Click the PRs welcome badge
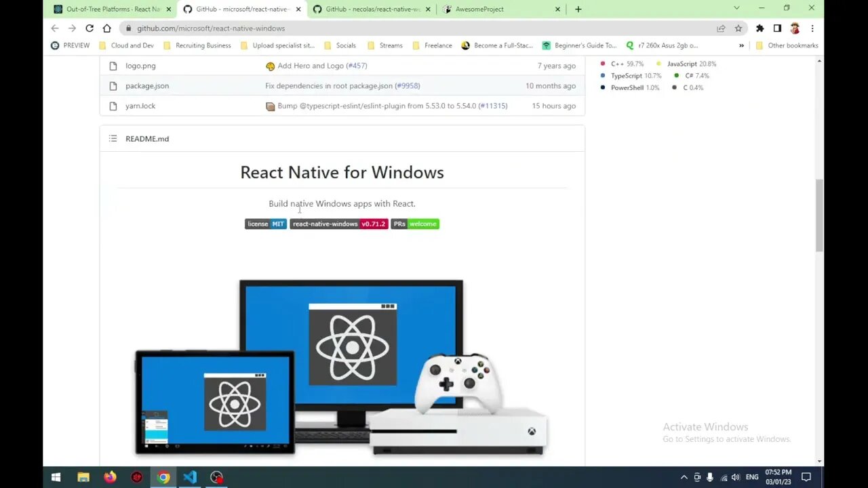The image size is (868, 488). coord(415,224)
